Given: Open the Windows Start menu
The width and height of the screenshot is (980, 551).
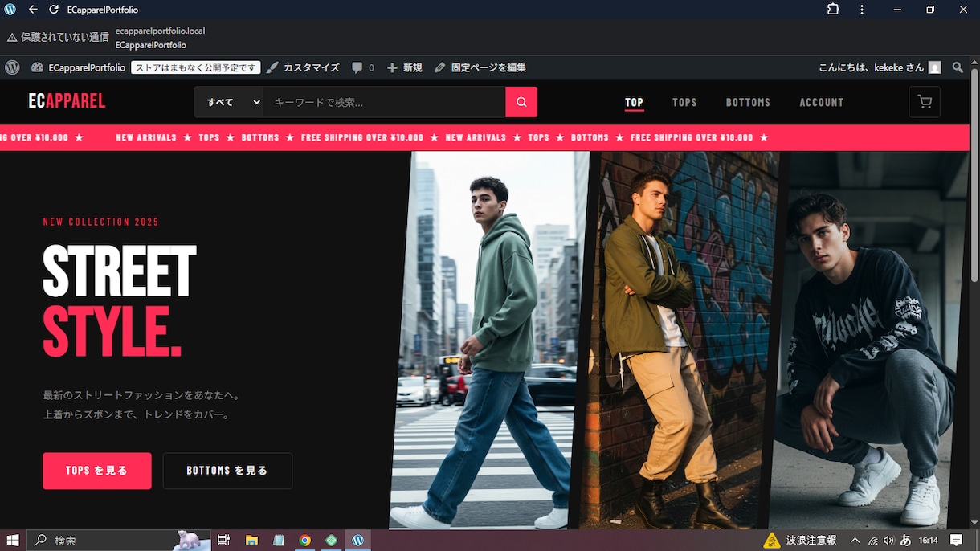Looking at the screenshot, I should (x=13, y=540).
